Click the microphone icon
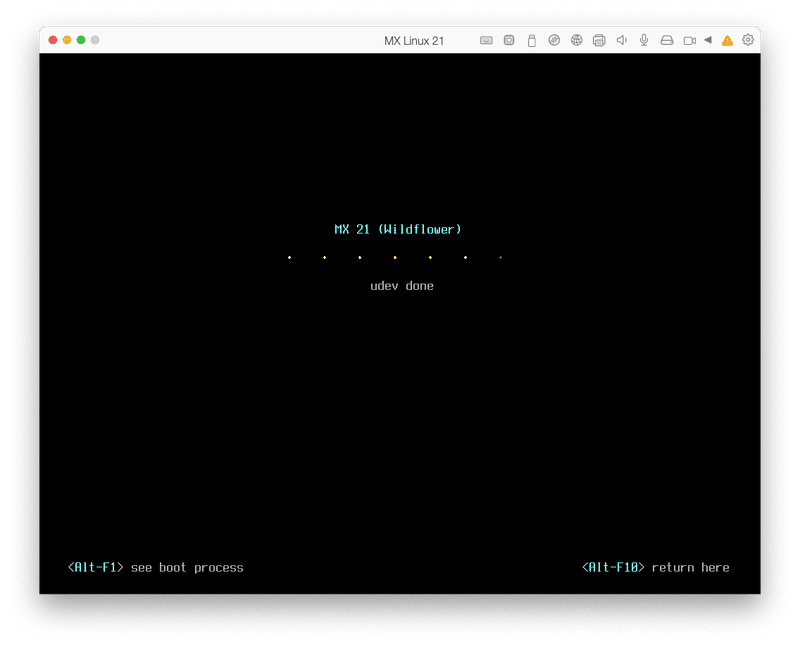800x646 pixels. coord(644,40)
